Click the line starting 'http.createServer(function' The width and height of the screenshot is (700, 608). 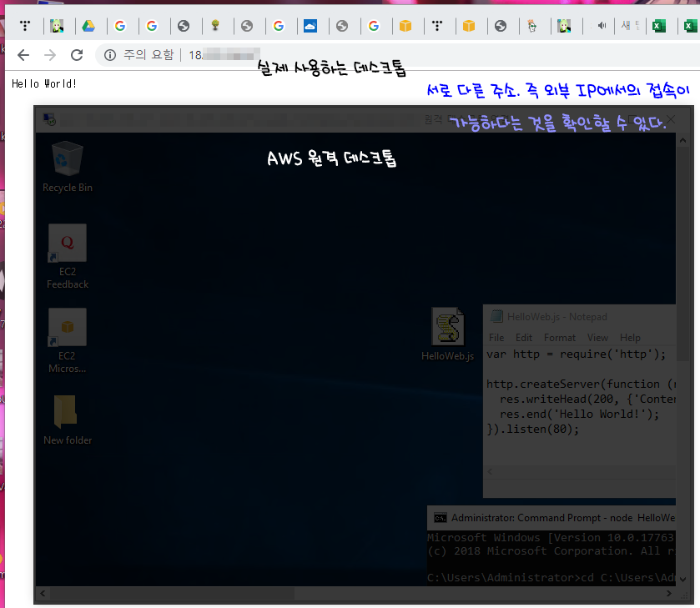581,384
